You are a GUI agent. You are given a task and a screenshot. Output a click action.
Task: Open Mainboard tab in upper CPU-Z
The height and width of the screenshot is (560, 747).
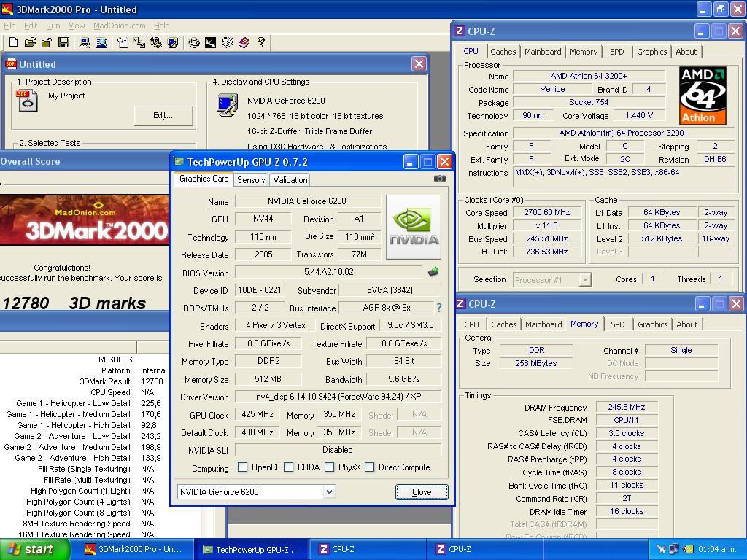click(543, 52)
